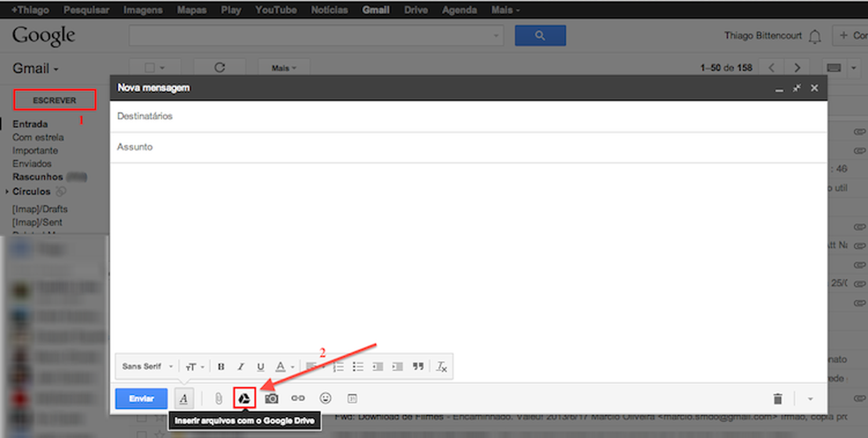Open the text alignment dropdown
The width and height of the screenshot is (868, 438).
click(315, 366)
